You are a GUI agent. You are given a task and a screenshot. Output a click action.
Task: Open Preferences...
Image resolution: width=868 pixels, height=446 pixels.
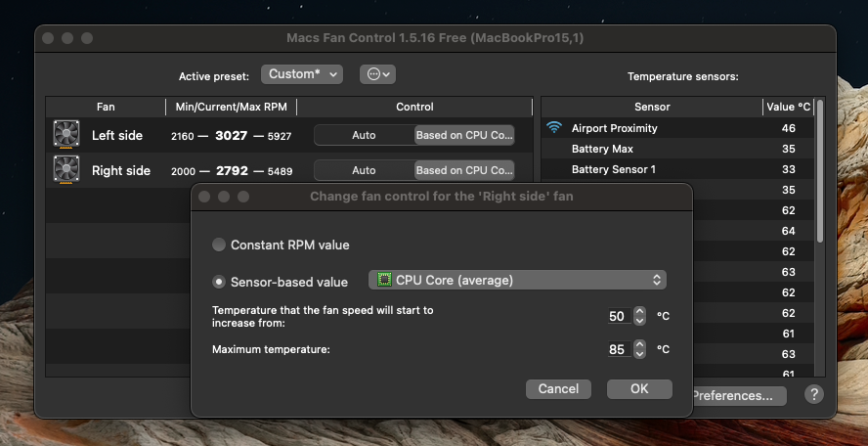click(739, 395)
